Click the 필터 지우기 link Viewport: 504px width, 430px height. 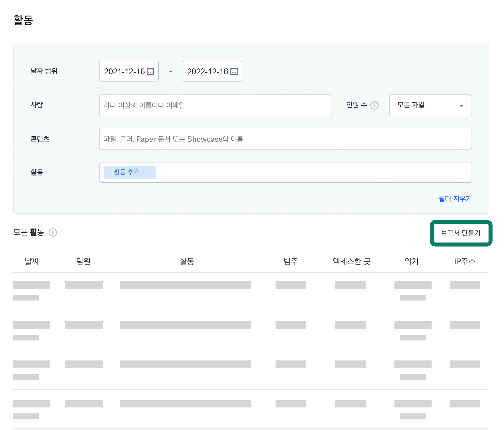click(455, 199)
